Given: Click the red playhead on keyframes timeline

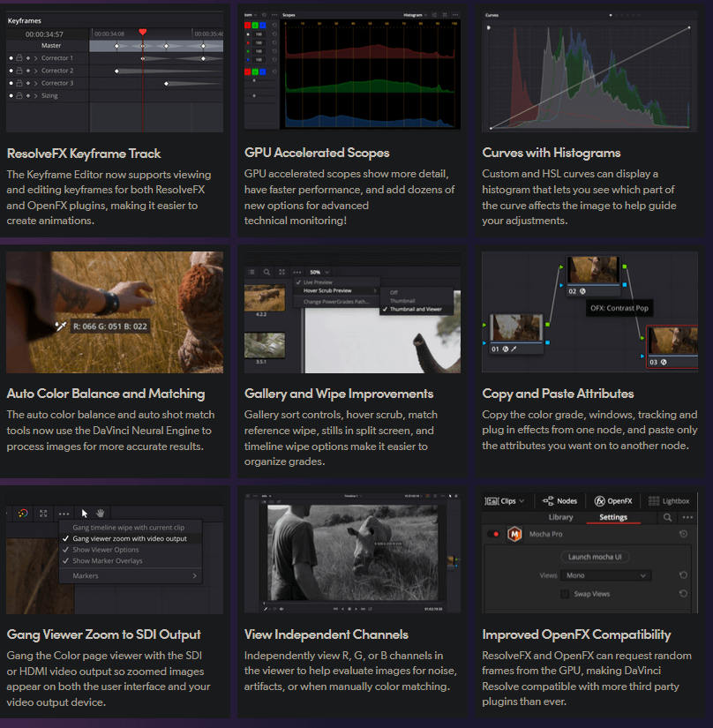Looking at the screenshot, I should tap(143, 33).
